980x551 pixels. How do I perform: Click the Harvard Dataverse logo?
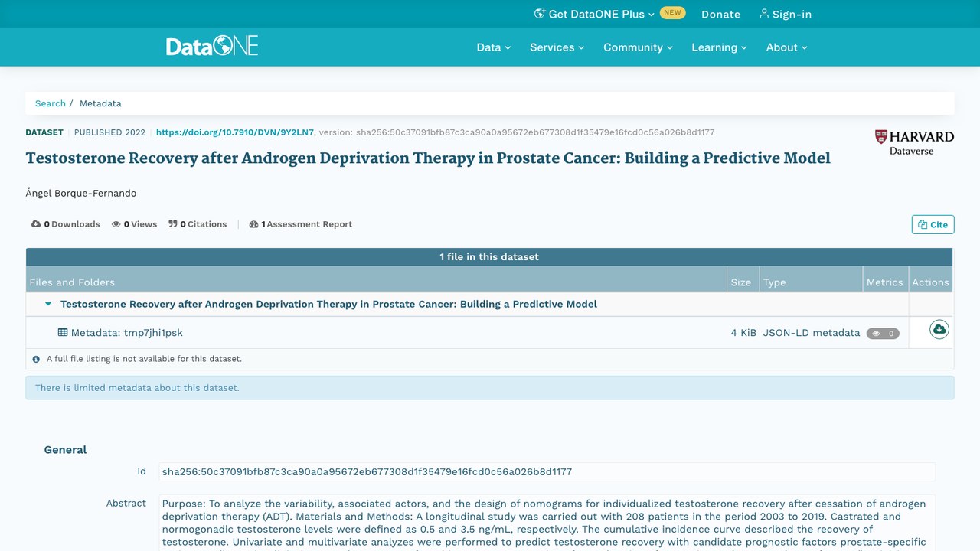click(914, 142)
